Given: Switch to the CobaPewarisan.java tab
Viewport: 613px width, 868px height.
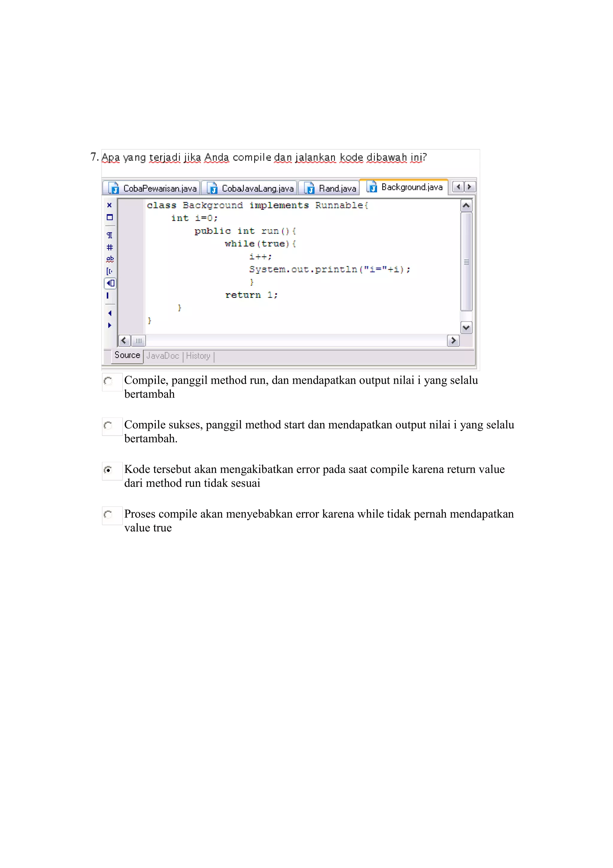Looking at the screenshot, I should click(x=152, y=188).
